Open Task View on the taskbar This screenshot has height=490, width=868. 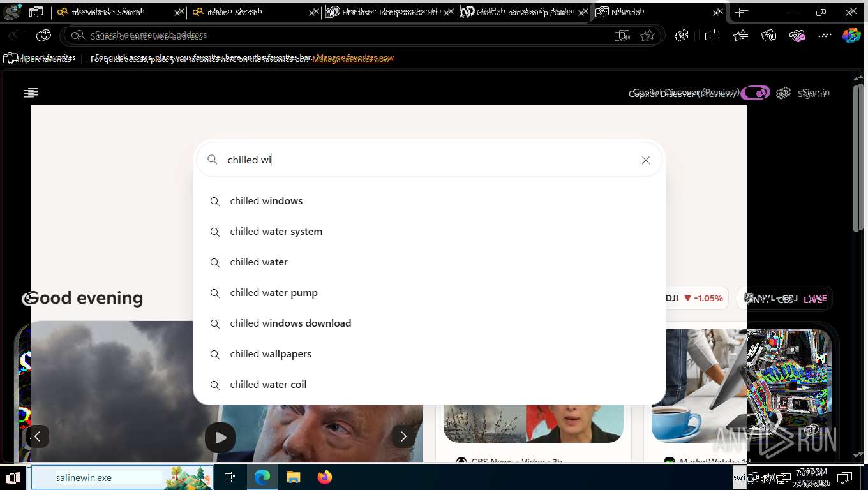(x=230, y=477)
